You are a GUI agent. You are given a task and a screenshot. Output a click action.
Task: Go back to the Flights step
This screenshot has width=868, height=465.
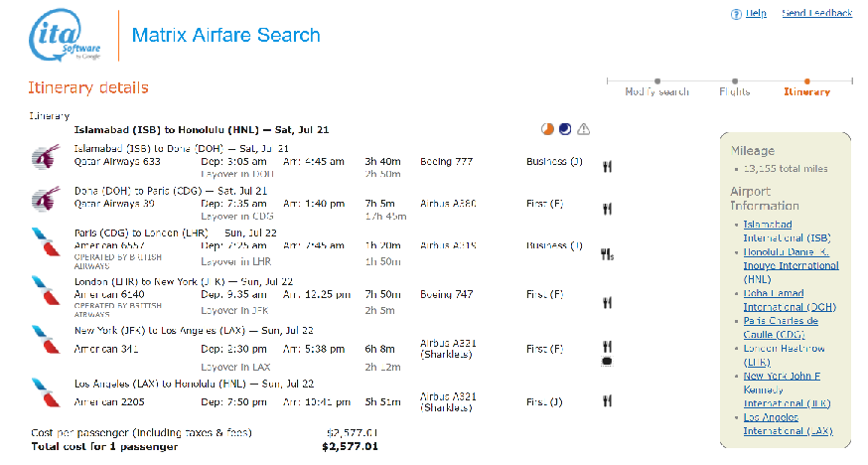coord(734,91)
